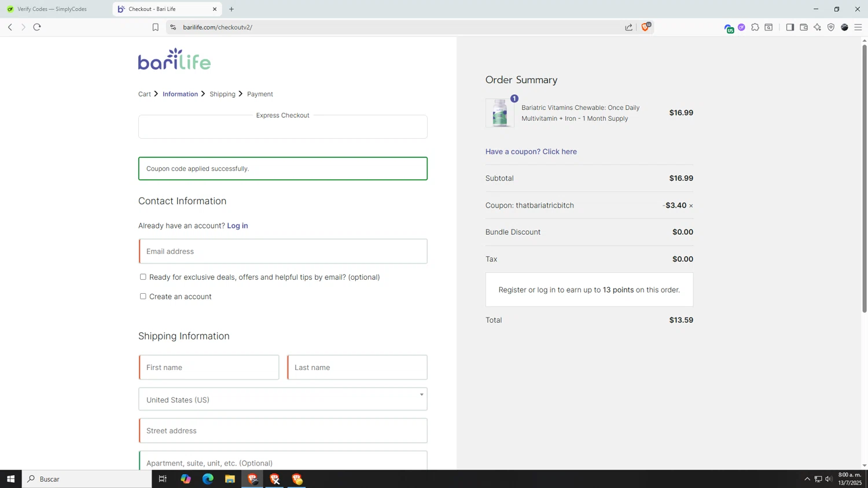Image resolution: width=868 pixels, height=488 pixels.
Task: Go to the Payment breadcrumb step
Action: pyautogui.click(x=260, y=94)
